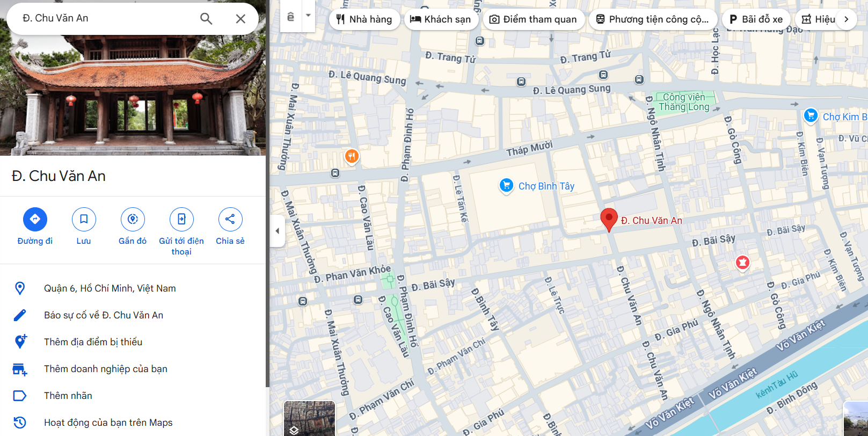Clear the search with the X icon
Viewport: 868px width, 436px height.
[x=240, y=19]
